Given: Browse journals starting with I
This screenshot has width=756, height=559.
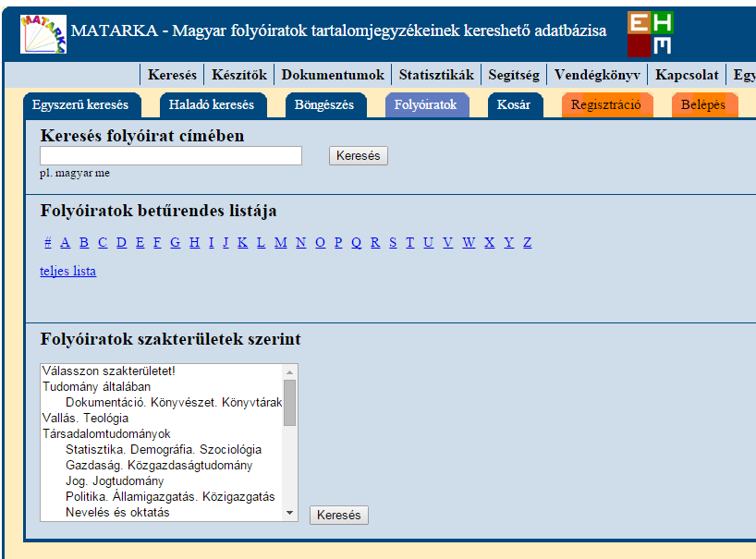Looking at the screenshot, I should 211,242.
